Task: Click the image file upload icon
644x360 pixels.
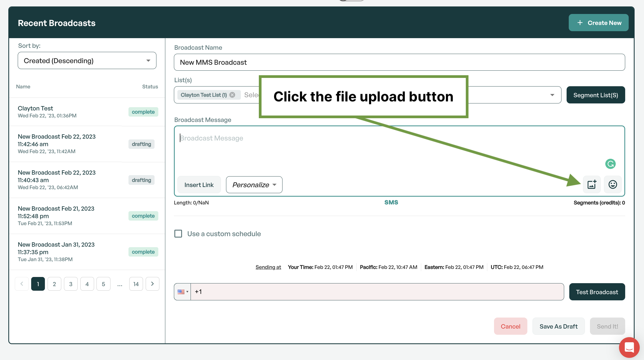Action: click(592, 185)
